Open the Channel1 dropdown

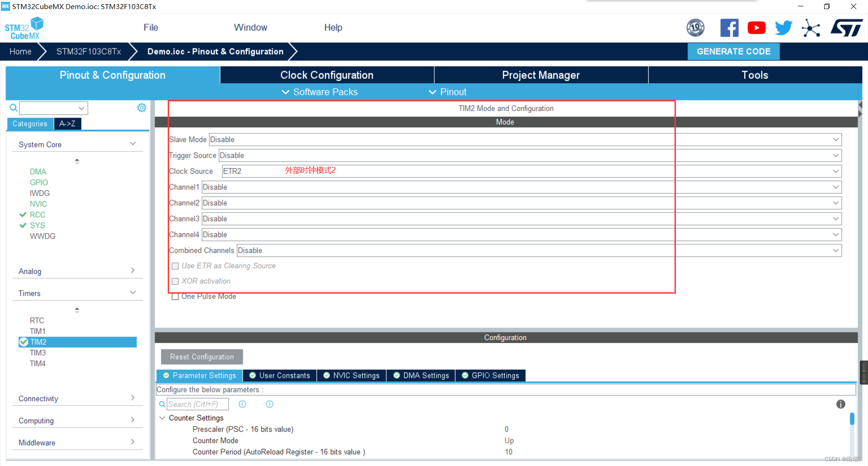point(522,187)
